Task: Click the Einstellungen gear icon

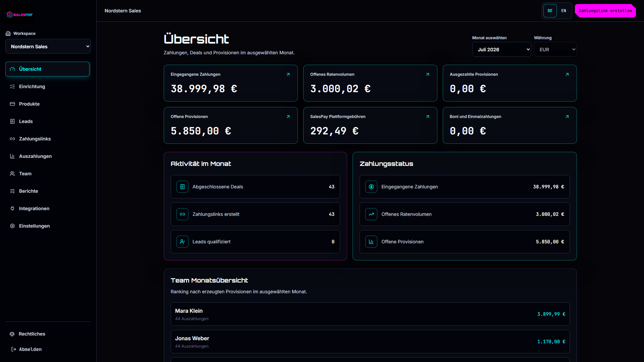Action: point(12,226)
